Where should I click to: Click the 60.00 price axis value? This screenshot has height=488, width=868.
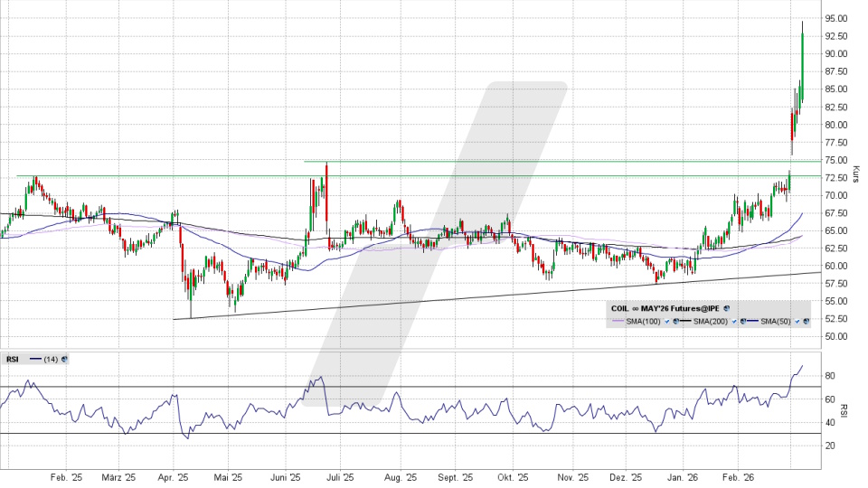[835, 266]
